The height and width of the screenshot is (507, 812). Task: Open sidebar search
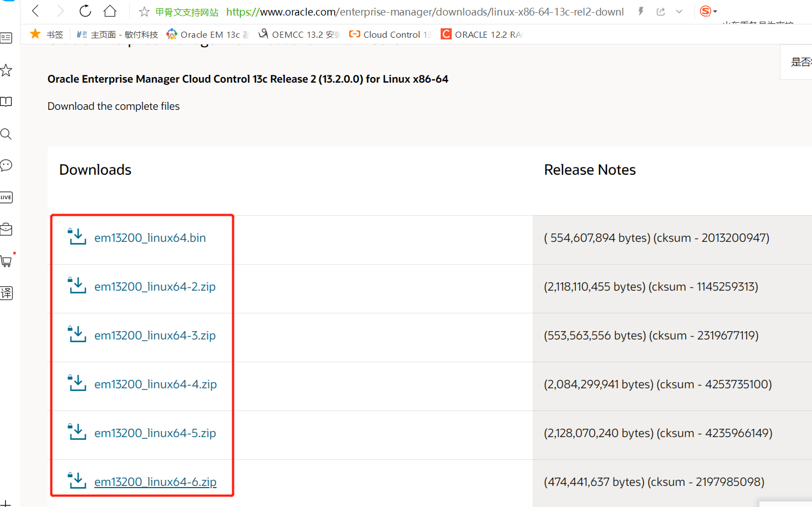7,134
